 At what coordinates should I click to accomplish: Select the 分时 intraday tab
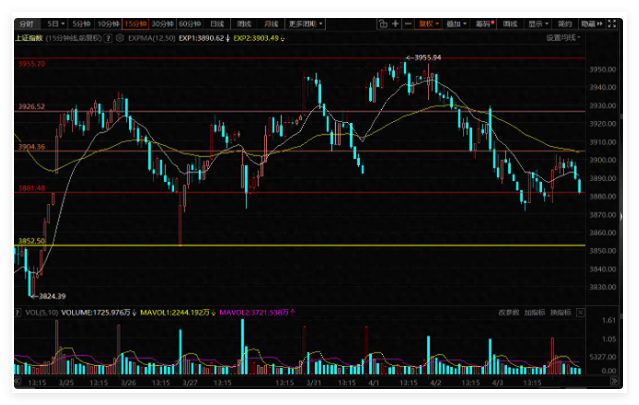pos(26,22)
